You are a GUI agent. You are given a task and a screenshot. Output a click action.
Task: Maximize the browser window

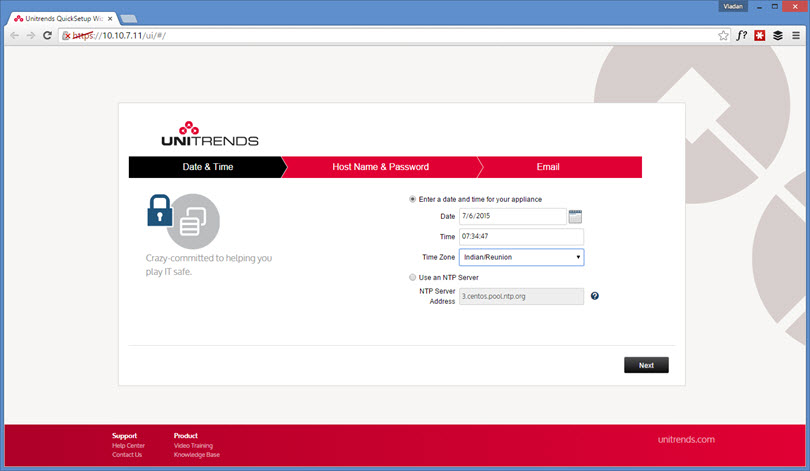[774, 6]
